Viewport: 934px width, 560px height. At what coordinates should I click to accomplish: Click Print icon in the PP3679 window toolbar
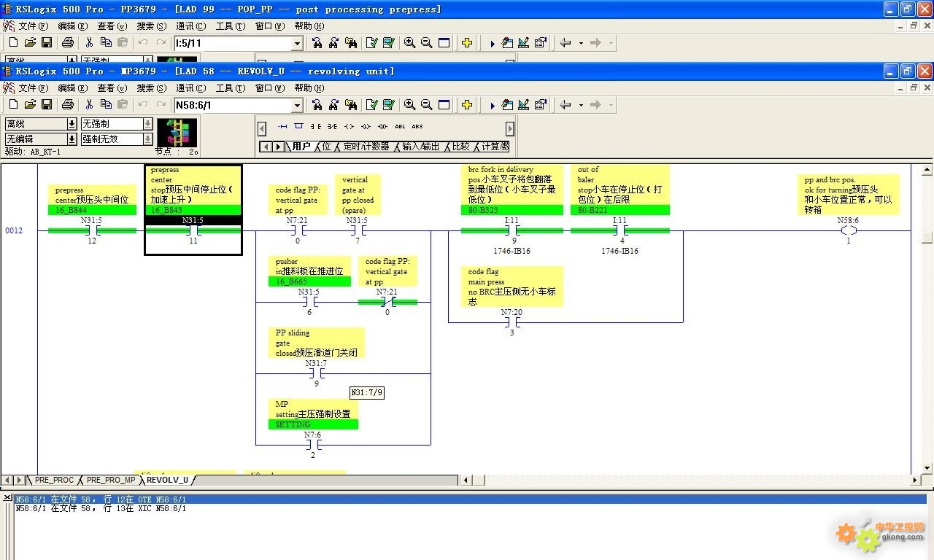point(68,43)
